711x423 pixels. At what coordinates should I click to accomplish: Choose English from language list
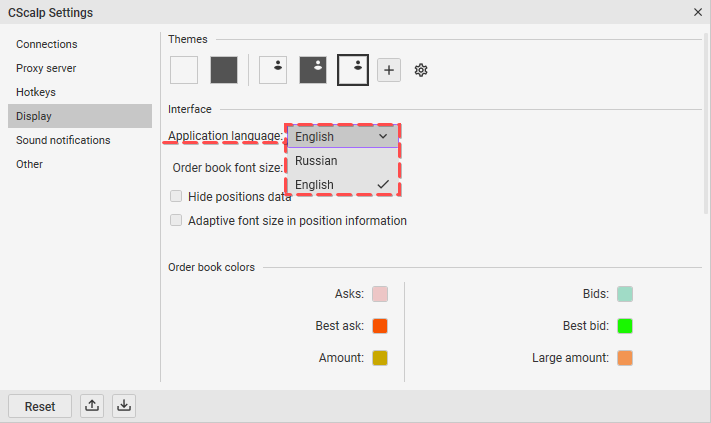pyautogui.click(x=343, y=185)
